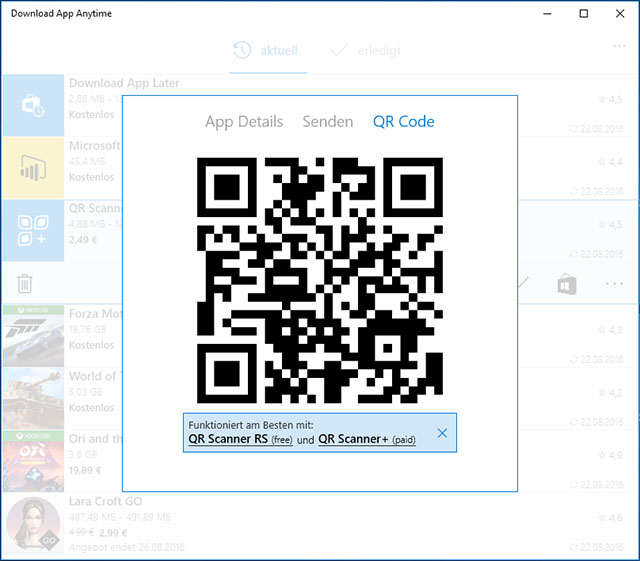Minimize the Download App Anytime window
The width and height of the screenshot is (640, 561).
547,13
